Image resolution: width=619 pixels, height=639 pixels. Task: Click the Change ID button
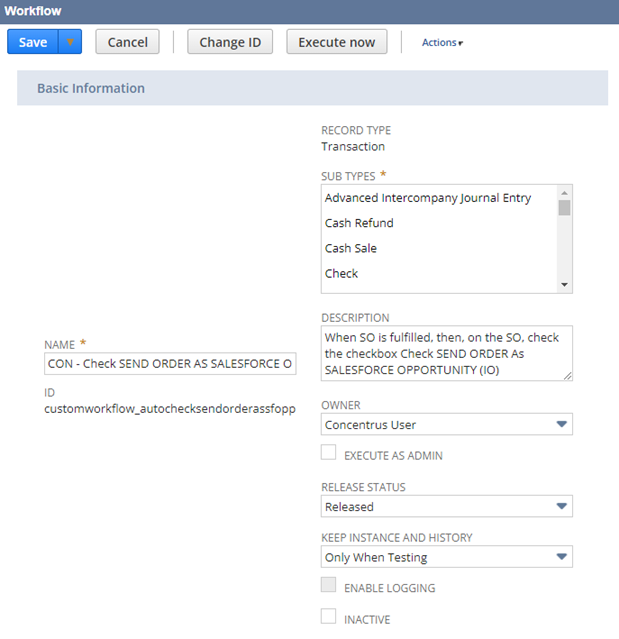pos(229,42)
